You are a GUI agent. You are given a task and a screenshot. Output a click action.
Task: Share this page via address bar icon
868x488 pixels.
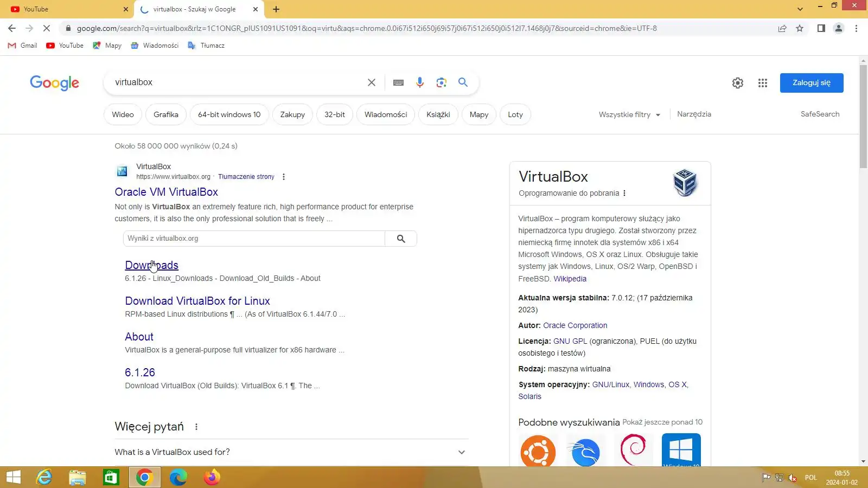point(782,28)
